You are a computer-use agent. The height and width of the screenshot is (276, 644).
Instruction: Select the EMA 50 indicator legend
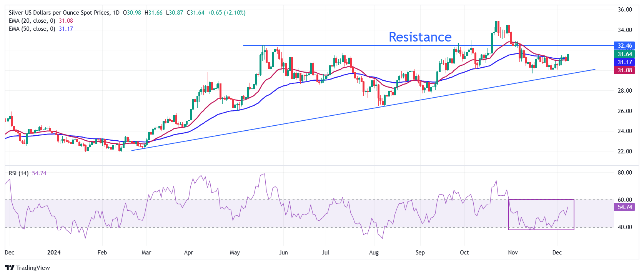[32, 29]
